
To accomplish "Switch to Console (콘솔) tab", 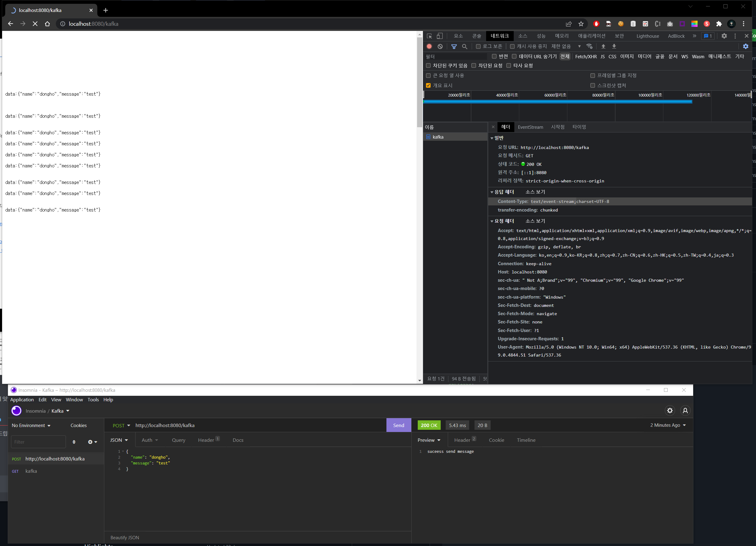I will click(x=477, y=36).
